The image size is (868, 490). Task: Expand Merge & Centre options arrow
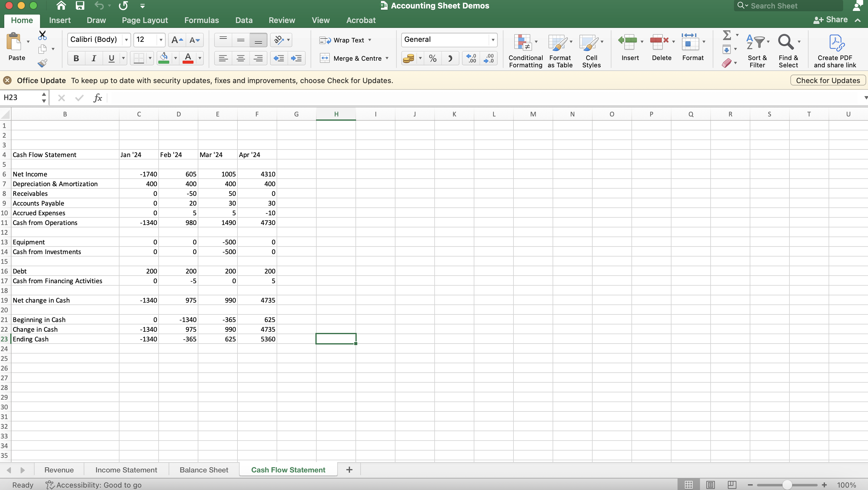click(387, 58)
